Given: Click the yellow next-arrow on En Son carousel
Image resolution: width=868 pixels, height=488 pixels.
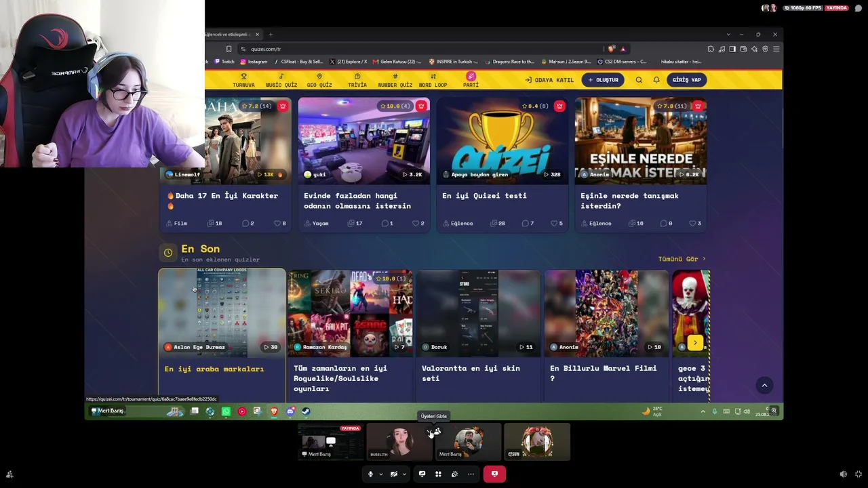Looking at the screenshot, I should point(695,343).
